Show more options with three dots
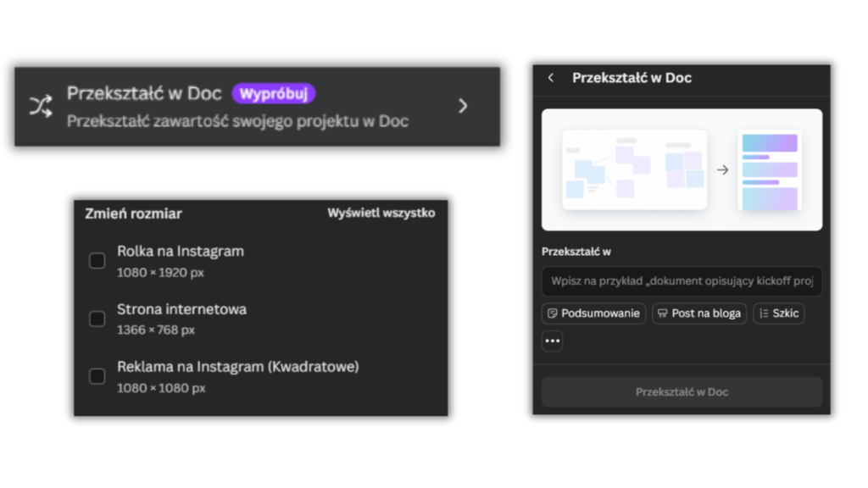The image size is (868, 488). pos(553,341)
